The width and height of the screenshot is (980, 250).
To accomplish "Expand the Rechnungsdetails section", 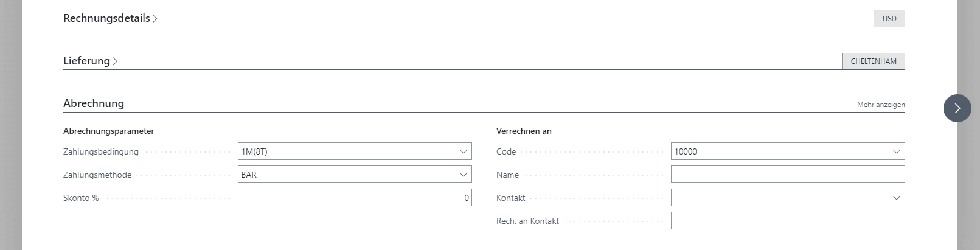I will [x=106, y=18].
